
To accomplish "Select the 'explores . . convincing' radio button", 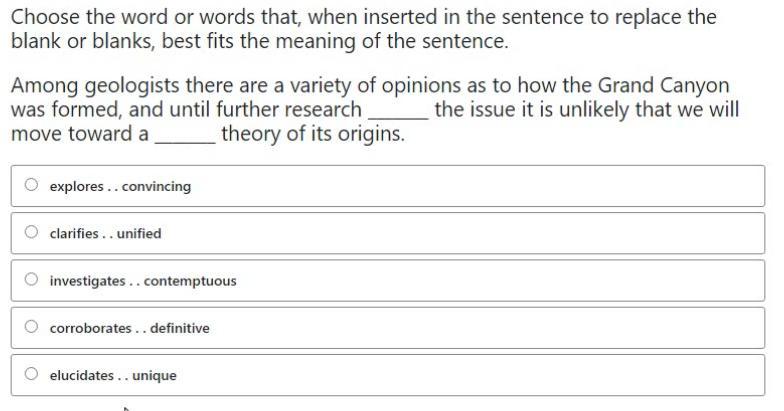I will coord(31,185).
